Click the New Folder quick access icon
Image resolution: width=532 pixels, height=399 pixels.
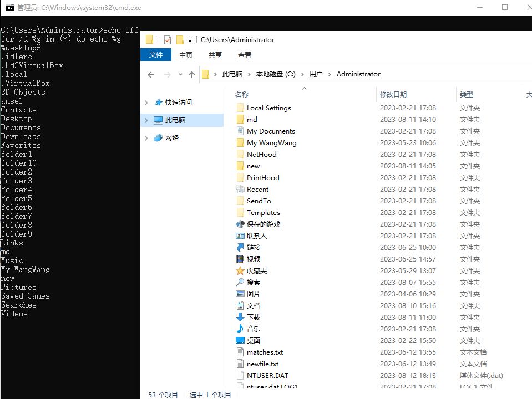click(180, 40)
